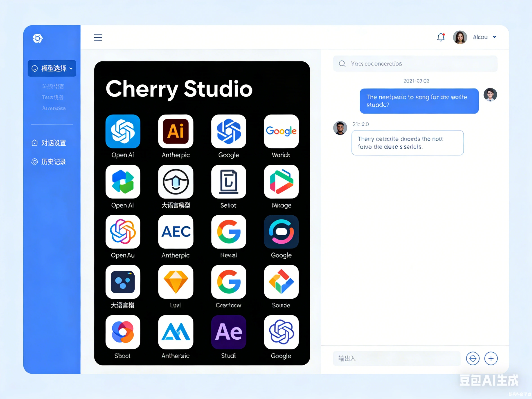The height and width of the screenshot is (399, 532).
Task: Open the Ae Studi model
Action: pyautogui.click(x=228, y=332)
